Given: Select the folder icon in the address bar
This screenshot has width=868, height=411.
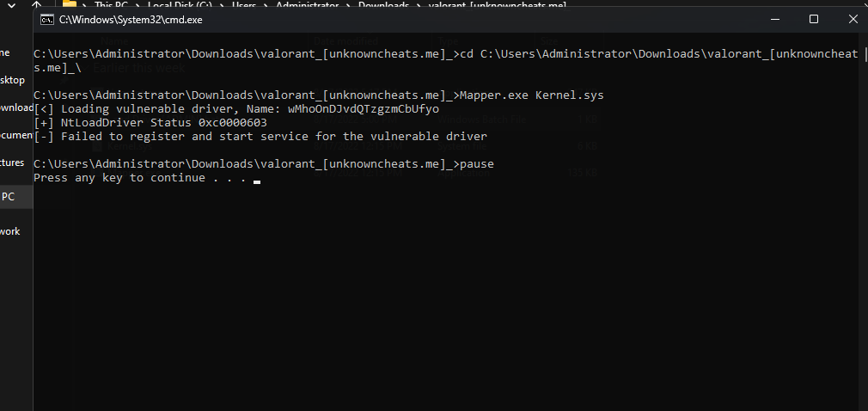Looking at the screenshot, I should click(70, 3).
